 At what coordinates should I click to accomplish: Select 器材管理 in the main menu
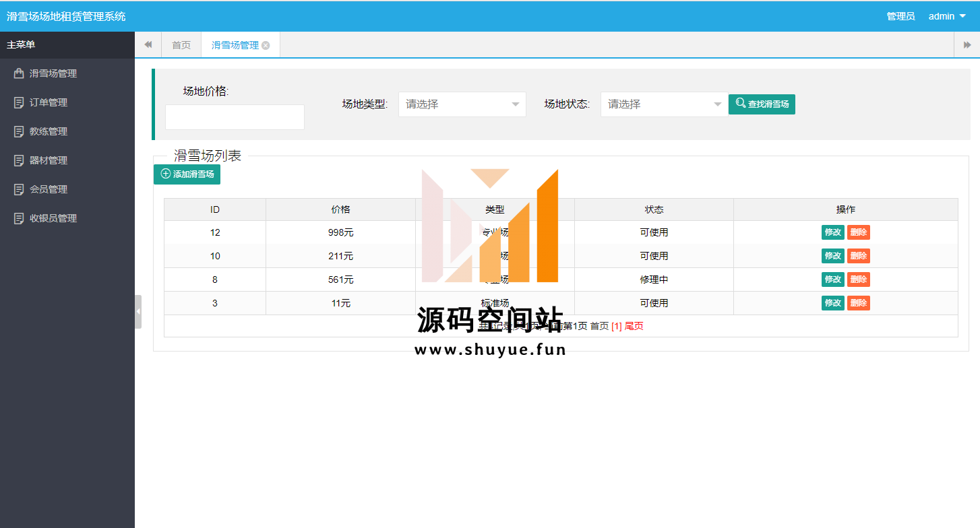pos(49,160)
